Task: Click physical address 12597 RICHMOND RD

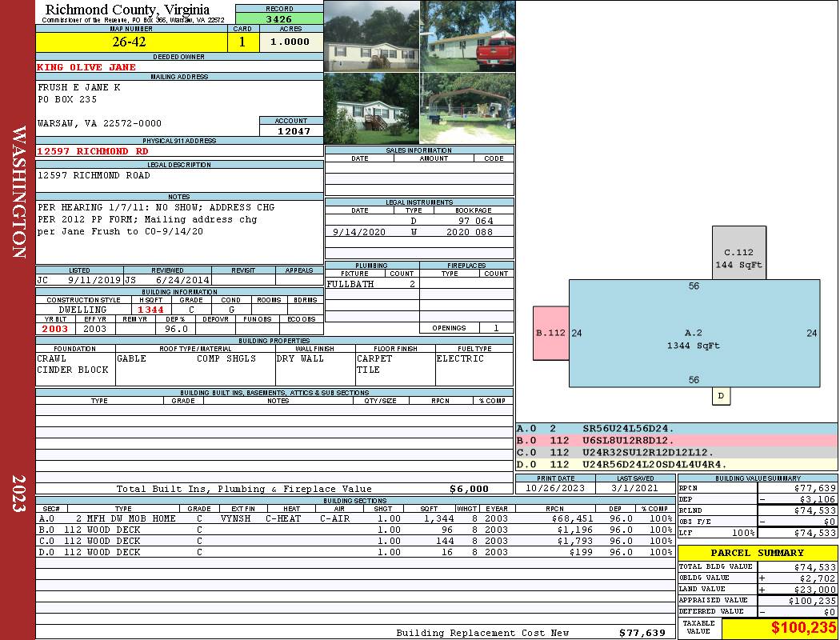Action: click(x=93, y=150)
